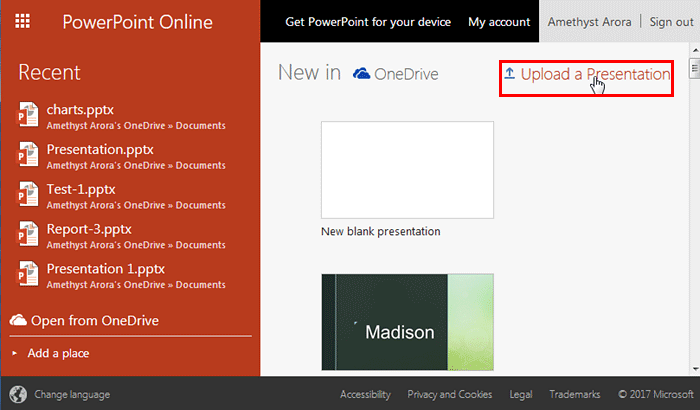The height and width of the screenshot is (410, 700).
Task: Click the cloud icon beside Open from OneDrive
Action: tap(18, 320)
